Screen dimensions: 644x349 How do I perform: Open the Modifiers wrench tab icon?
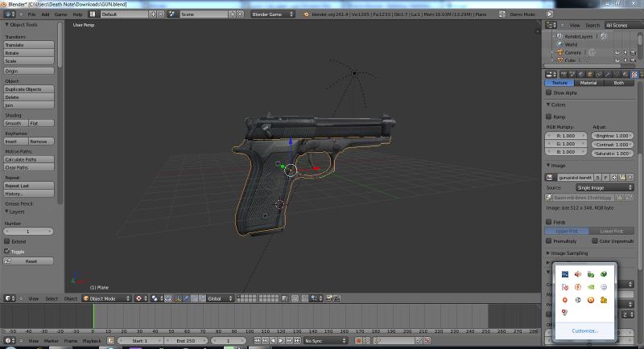tap(608, 74)
